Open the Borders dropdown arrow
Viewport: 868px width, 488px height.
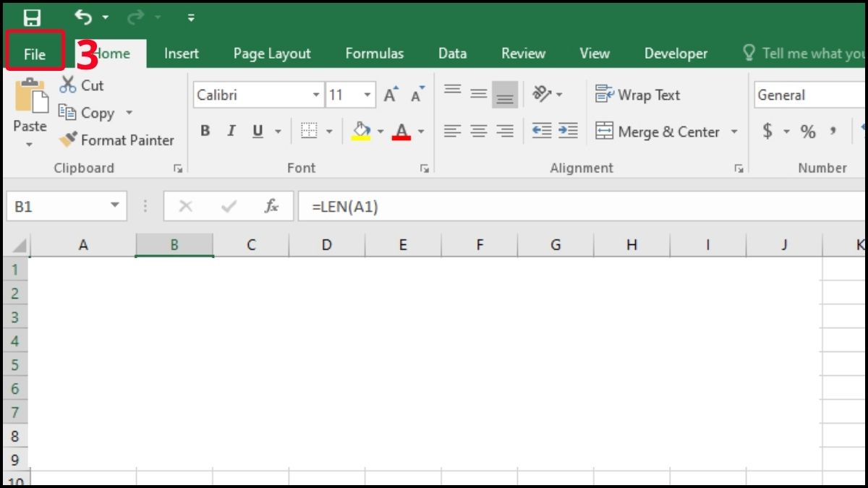pos(329,132)
